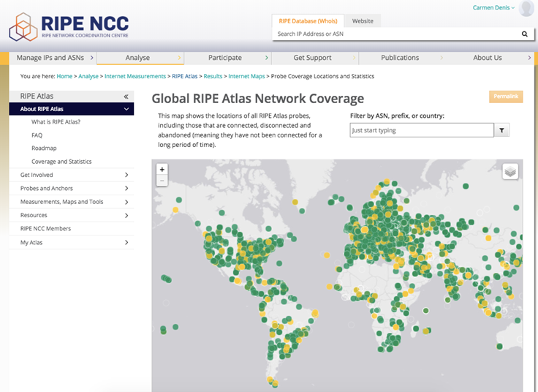This screenshot has height=392, width=538.
Task: Select the RIPE Database (Whois) tab
Action: (308, 21)
